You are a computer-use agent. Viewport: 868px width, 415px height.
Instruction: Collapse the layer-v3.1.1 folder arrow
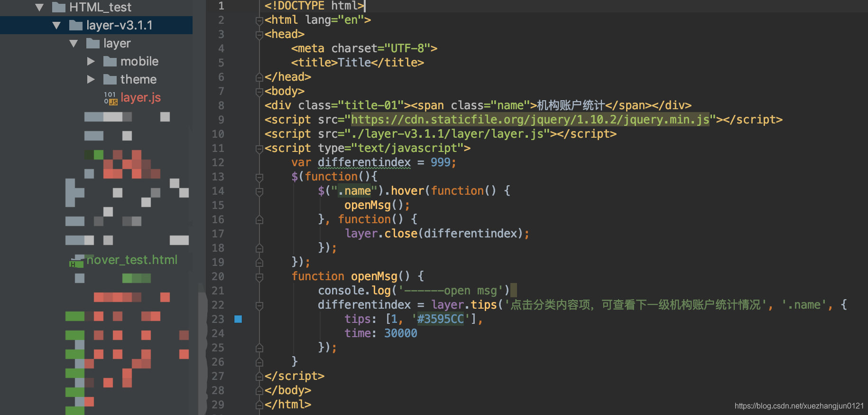[x=57, y=25]
